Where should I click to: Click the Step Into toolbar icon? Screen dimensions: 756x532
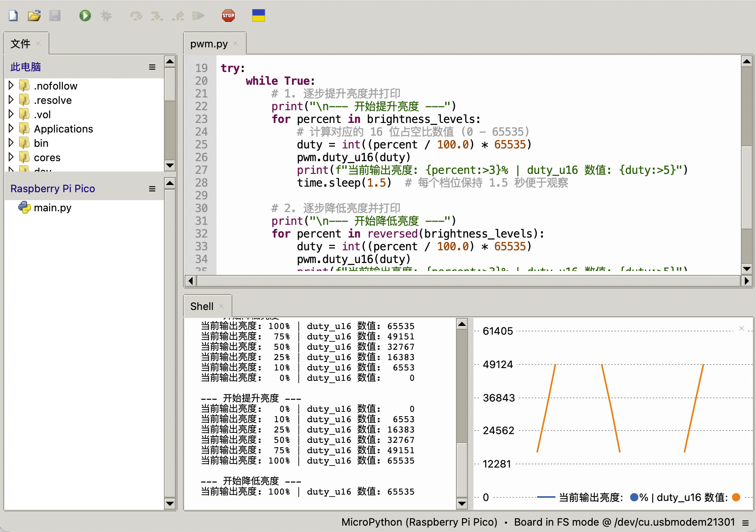[x=157, y=16]
